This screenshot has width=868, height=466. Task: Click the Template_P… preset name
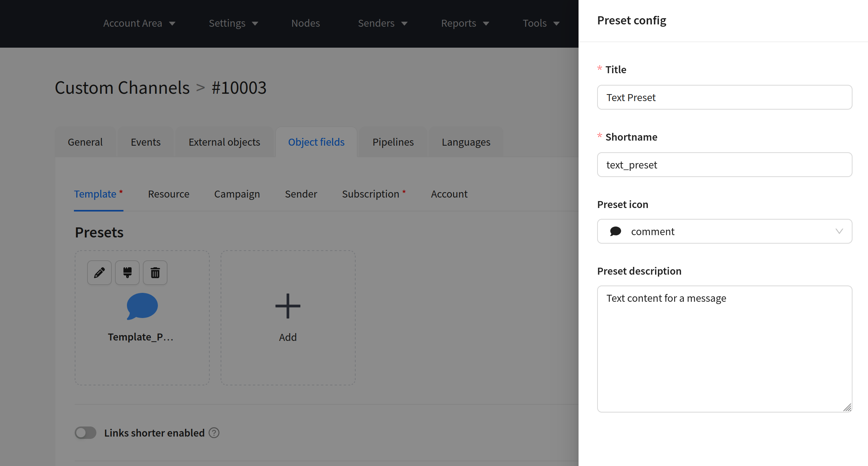140,337
